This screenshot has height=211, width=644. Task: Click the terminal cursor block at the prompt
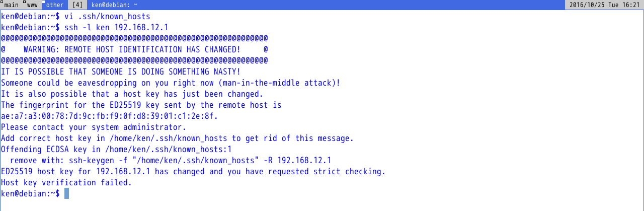[x=66, y=193]
